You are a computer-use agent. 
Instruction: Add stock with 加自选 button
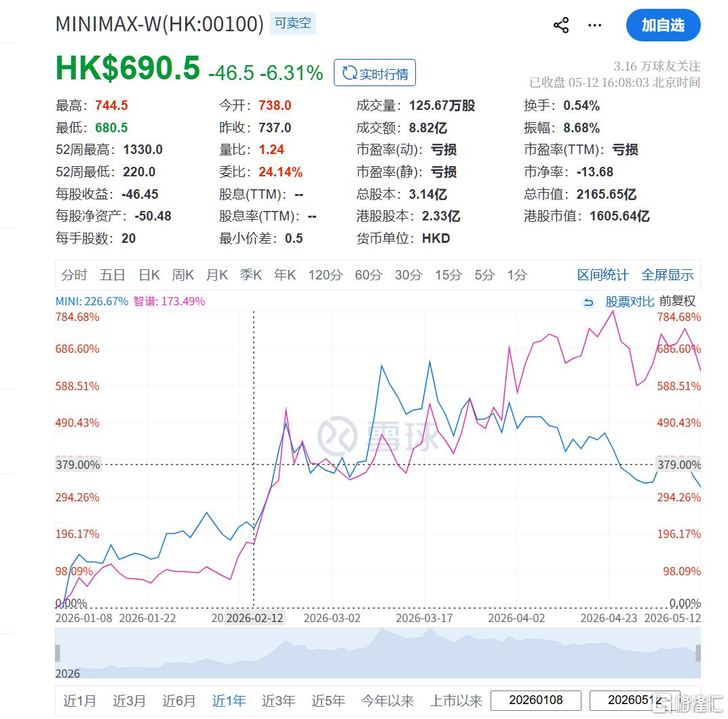[x=663, y=25]
